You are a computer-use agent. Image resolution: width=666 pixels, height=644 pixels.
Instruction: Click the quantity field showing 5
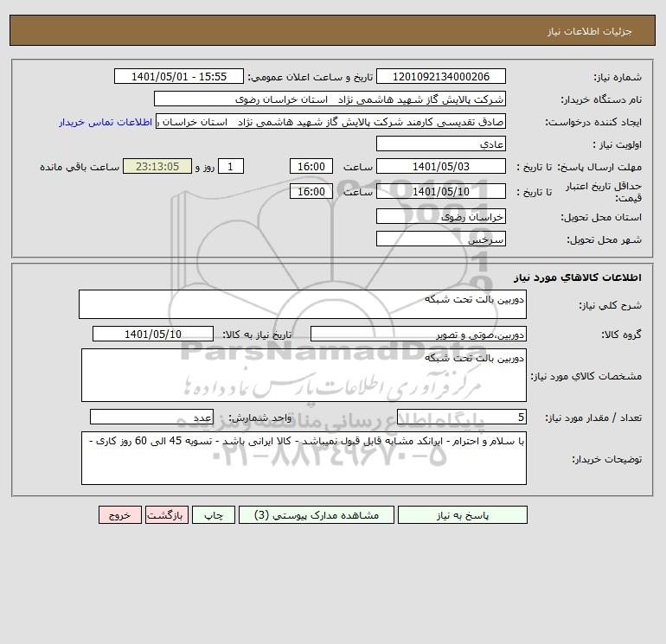click(x=462, y=417)
